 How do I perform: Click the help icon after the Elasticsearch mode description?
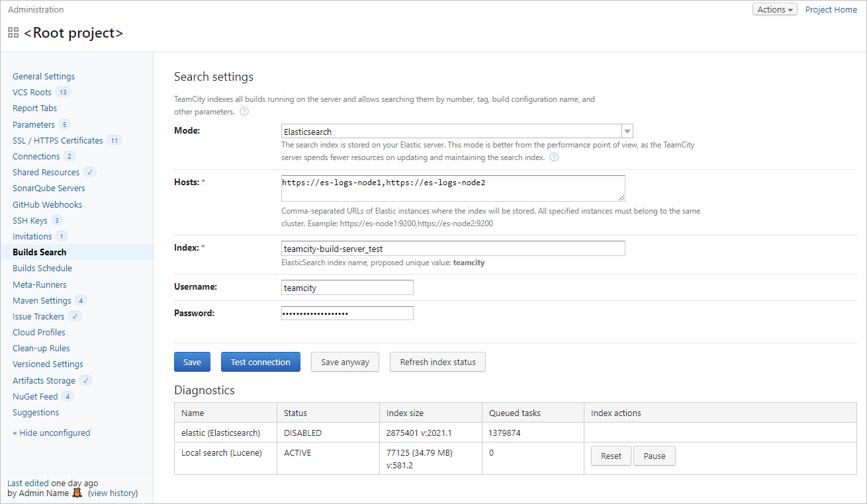(x=554, y=157)
